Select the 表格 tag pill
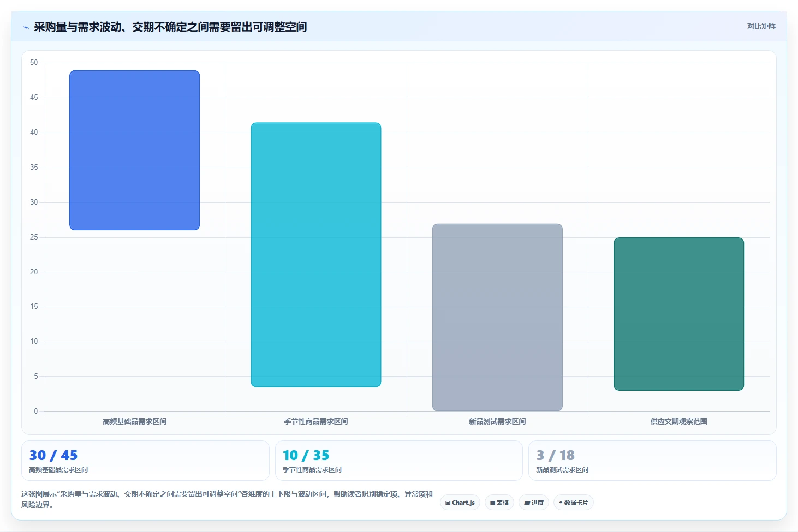Viewport: 798px width, 532px height. [499, 503]
